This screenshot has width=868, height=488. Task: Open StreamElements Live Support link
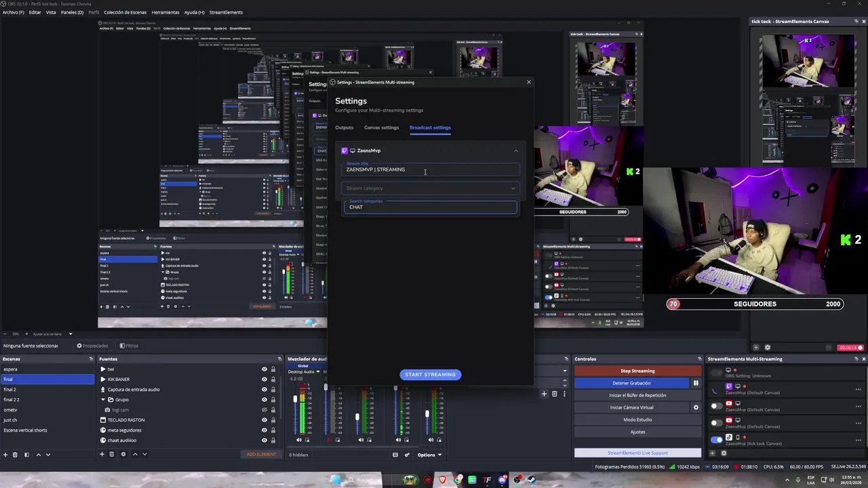point(637,453)
